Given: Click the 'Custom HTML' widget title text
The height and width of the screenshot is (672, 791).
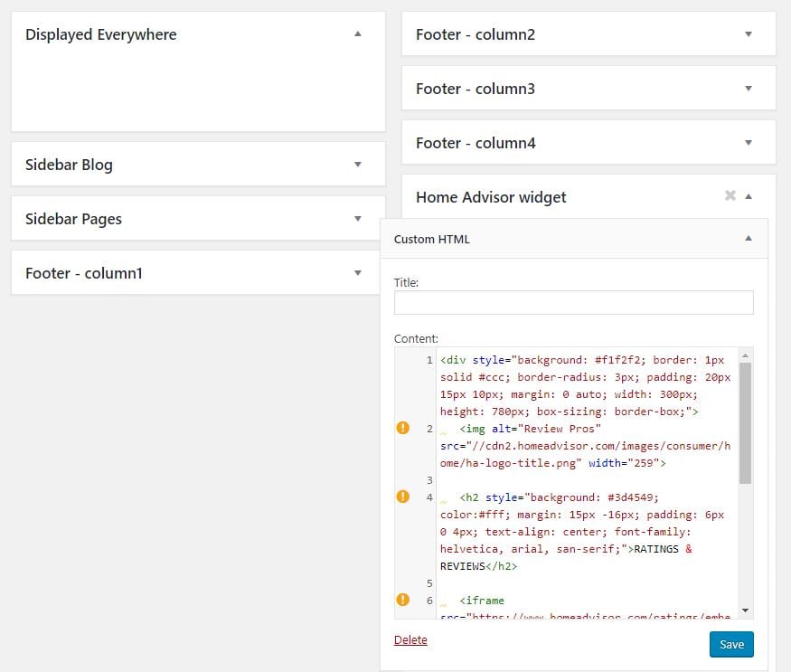Looking at the screenshot, I should coord(432,240).
